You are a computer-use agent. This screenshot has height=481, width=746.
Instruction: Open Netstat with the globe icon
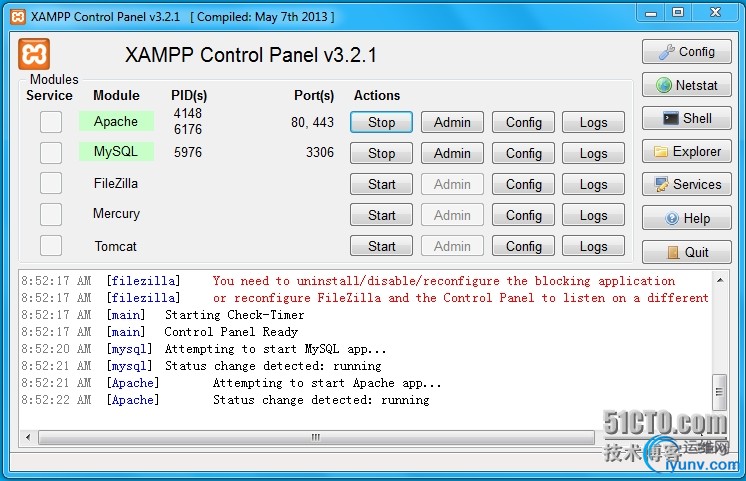coord(687,85)
